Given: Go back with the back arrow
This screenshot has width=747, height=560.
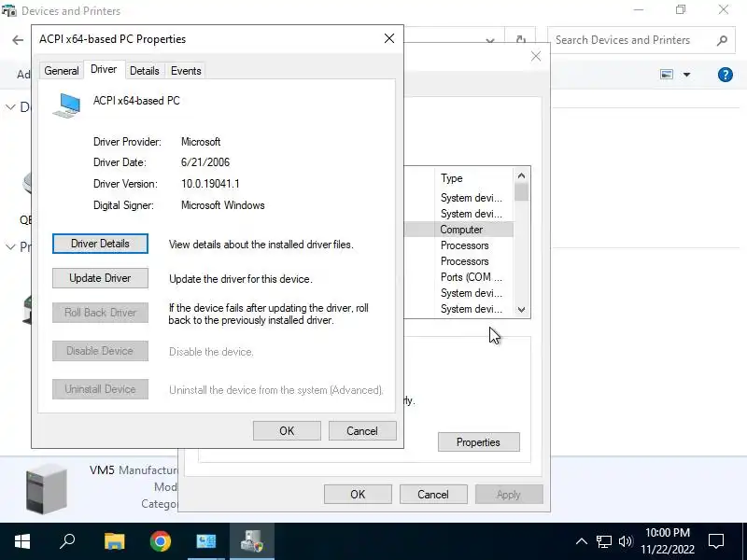Looking at the screenshot, I should [x=18, y=40].
